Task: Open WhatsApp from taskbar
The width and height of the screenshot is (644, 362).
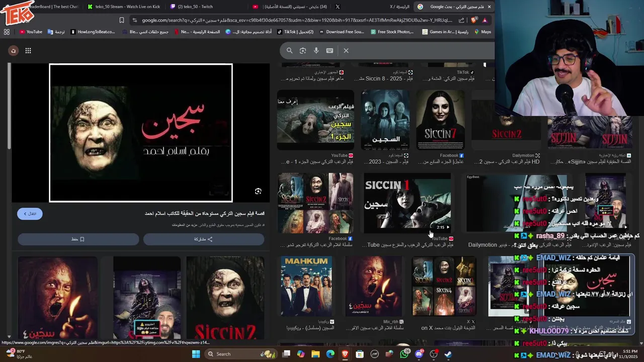Action: coord(405,354)
